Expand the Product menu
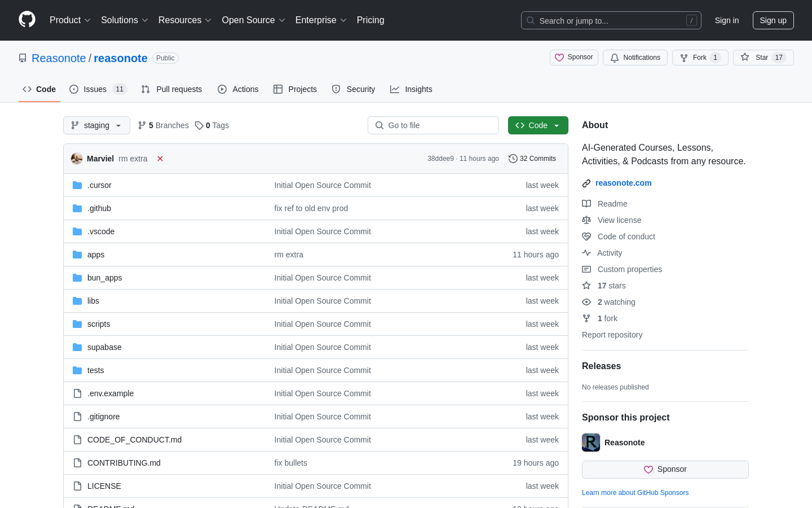Viewport: 812px width, 508px height. click(70, 20)
